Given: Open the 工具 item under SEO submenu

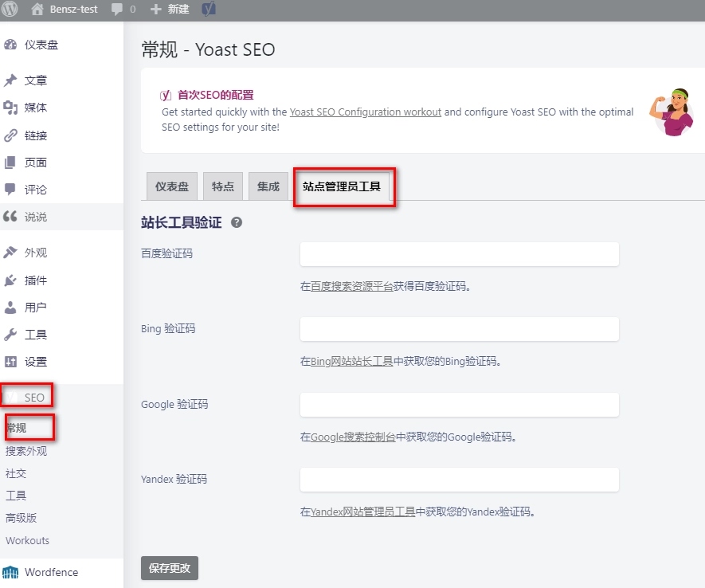Looking at the screenshot, I should 16,496.
